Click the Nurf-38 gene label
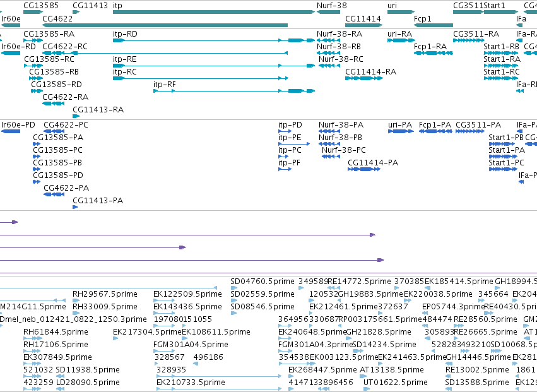 coord(331,6)
